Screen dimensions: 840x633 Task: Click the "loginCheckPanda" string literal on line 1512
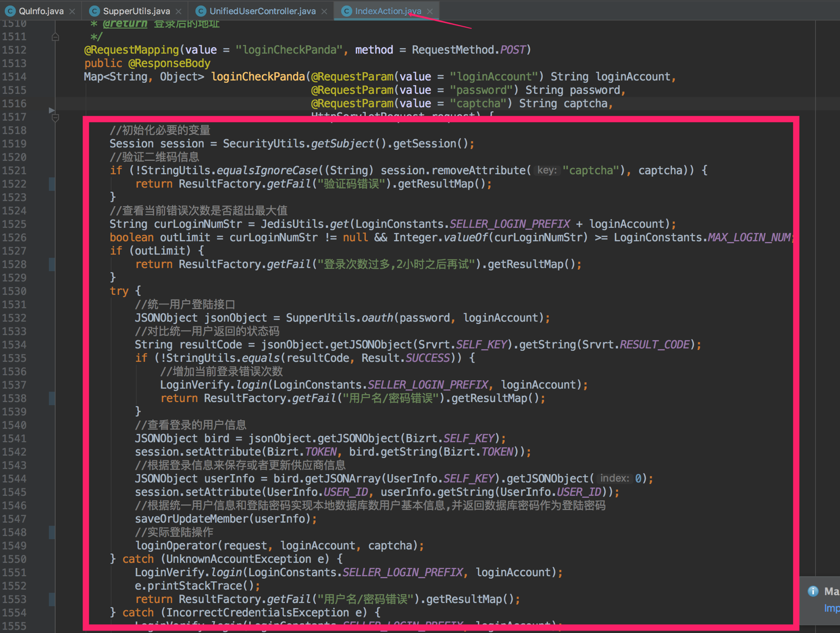click(x=289, y=50)
